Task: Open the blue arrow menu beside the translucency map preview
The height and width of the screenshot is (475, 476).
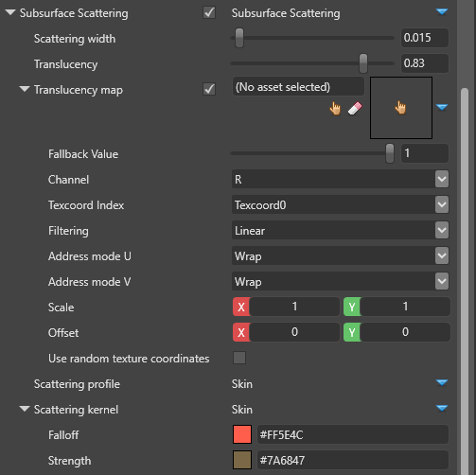Action: pos(442,107)
